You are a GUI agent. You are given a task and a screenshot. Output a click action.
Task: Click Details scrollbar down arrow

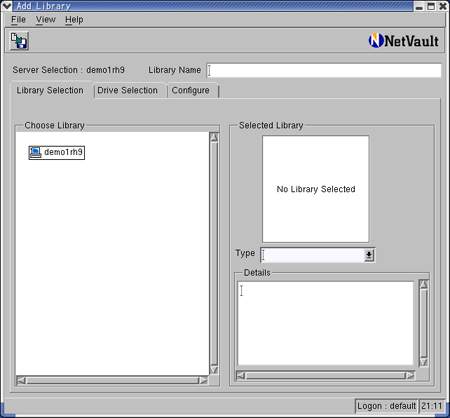pos(424,362)
